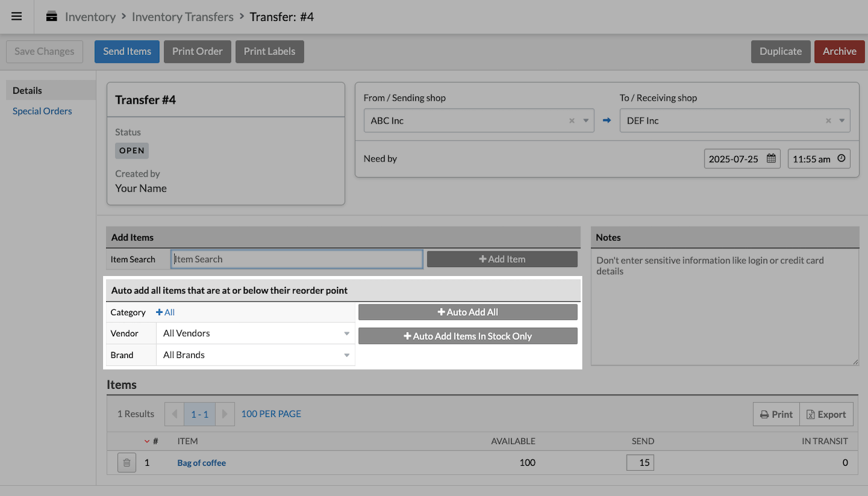
Task: Expand the To / Receiving shop dropdown
Action: pos(841,121)
